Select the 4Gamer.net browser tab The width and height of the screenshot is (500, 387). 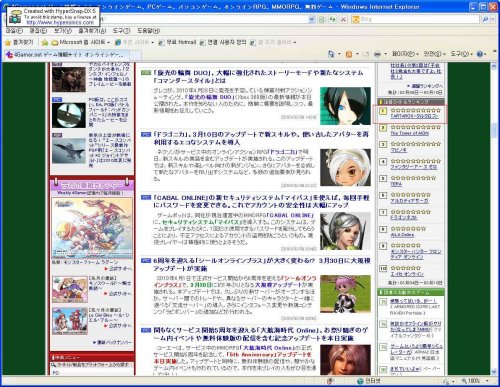(68, 55)
